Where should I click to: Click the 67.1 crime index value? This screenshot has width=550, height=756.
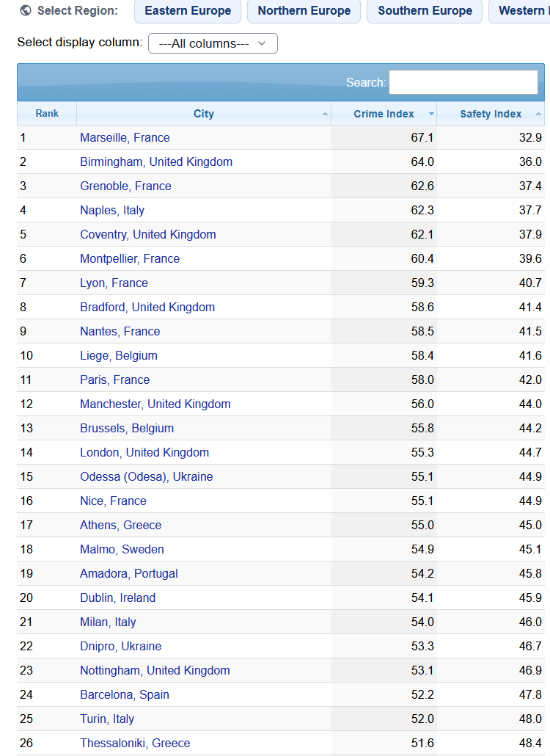tap(422, 138)
